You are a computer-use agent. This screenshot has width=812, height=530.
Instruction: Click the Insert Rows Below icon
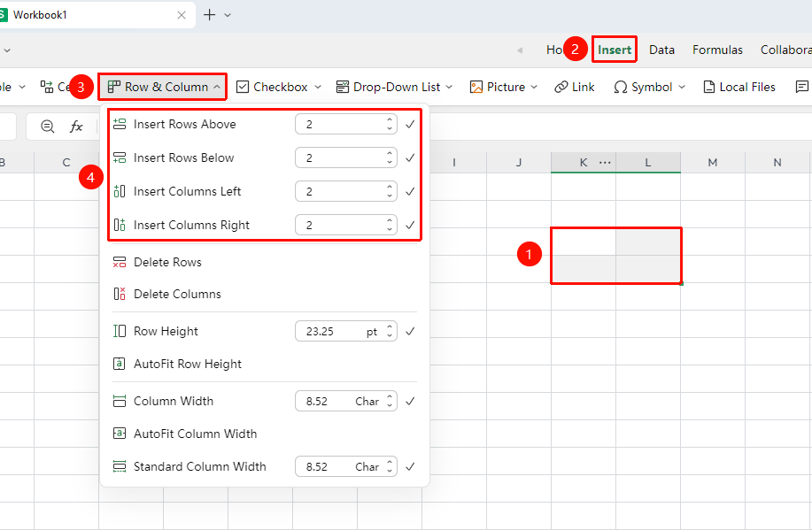tap(120, 157)
